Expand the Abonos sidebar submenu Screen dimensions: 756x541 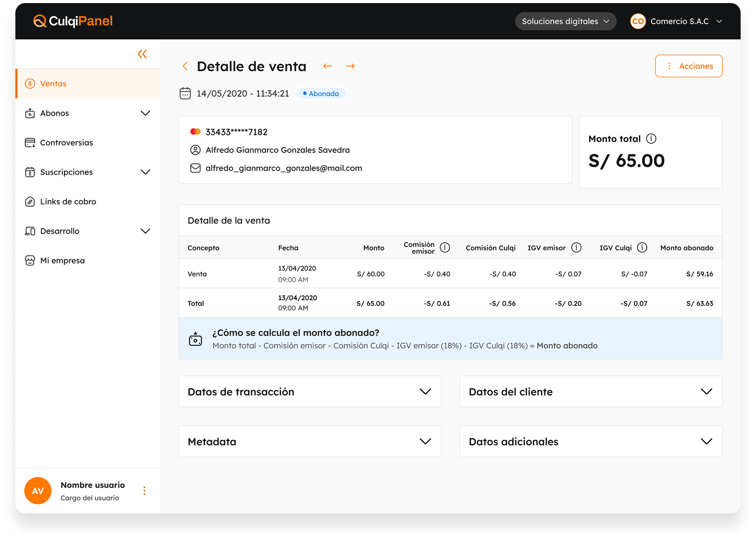coord(145,113)
